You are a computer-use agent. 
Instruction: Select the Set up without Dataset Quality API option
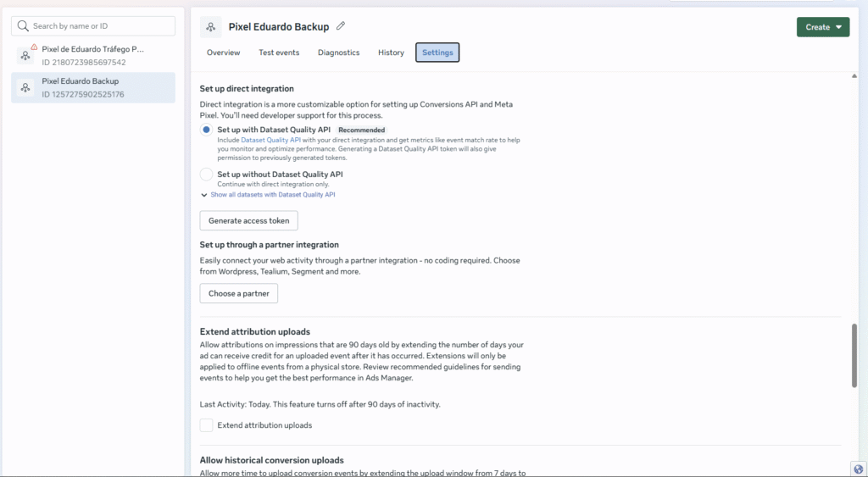[206, 175]
